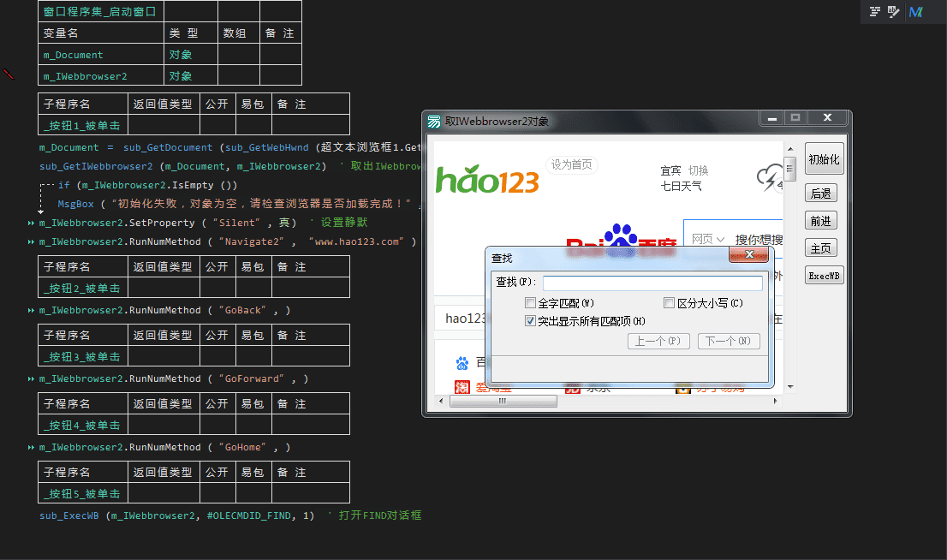This screenshot has height=560, width=947.
Task: Click the 设为首页 link
Action: coord(570,164)
